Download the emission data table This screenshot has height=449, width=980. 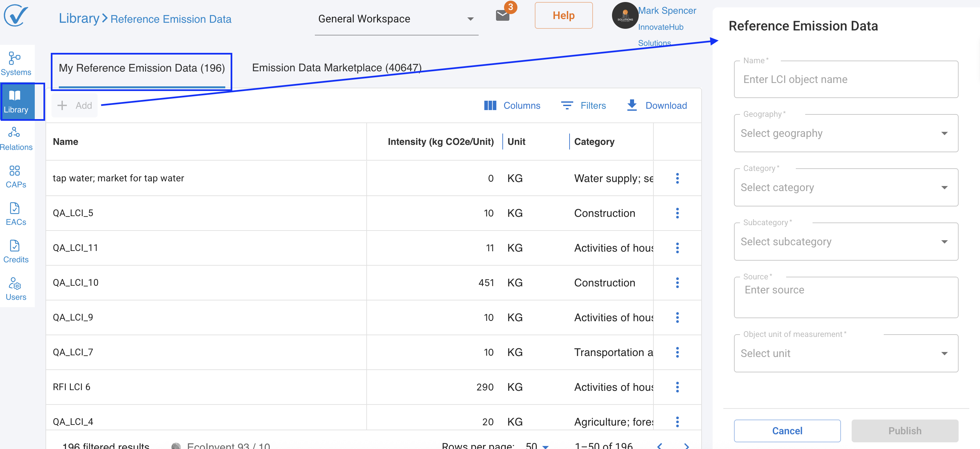[657, 105]
